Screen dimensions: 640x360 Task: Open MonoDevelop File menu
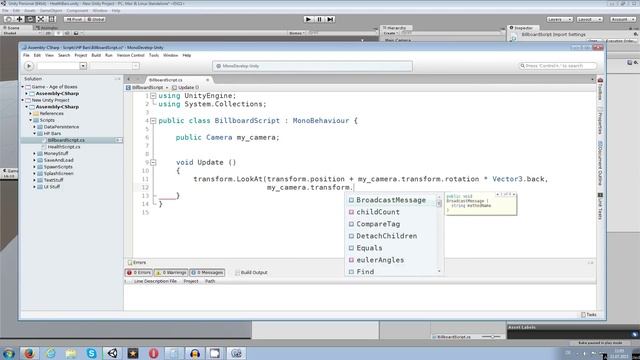click(26, 55)
